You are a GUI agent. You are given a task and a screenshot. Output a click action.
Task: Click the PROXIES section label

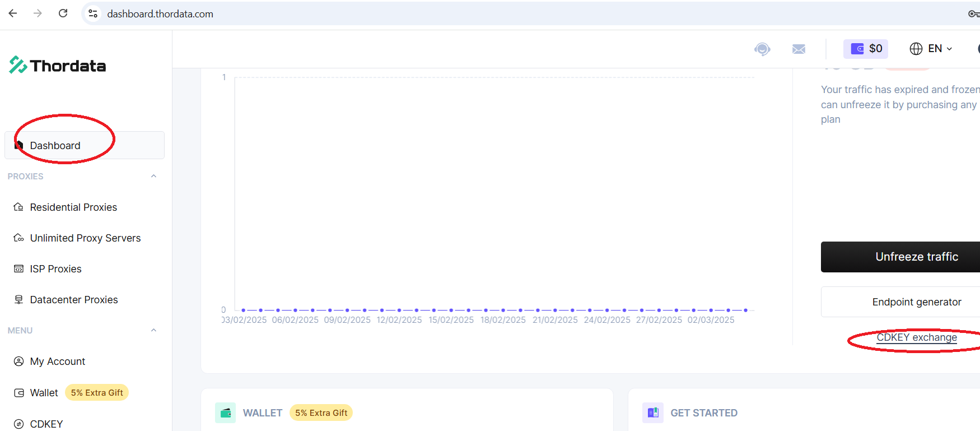(25, 177)
